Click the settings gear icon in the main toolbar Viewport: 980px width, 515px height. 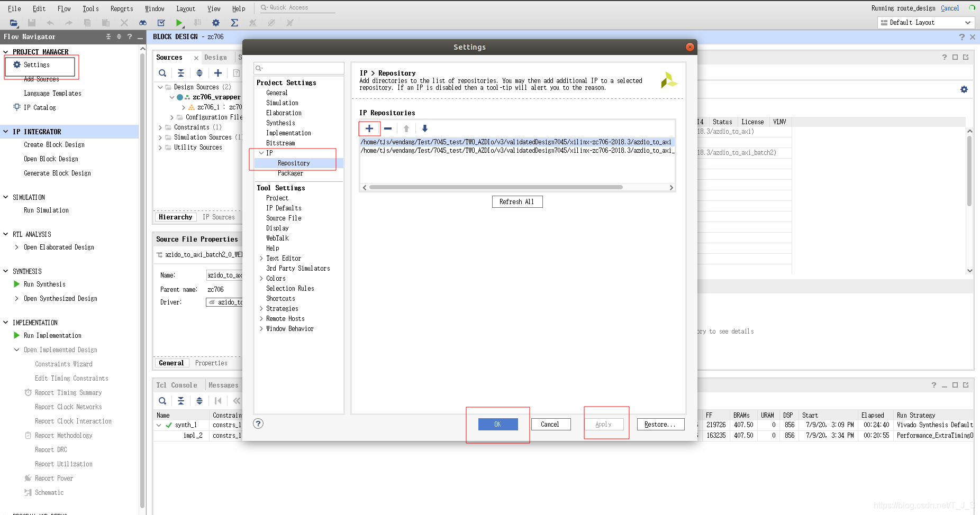[216, 23]
